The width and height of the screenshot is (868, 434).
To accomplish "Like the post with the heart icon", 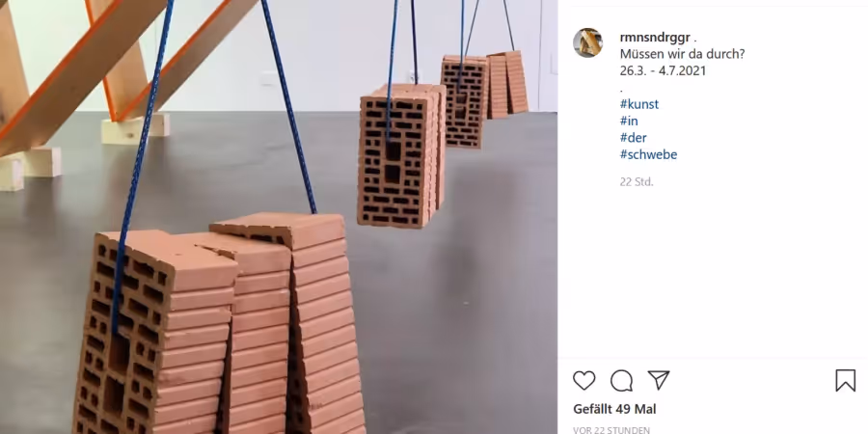I will pos(583,380).
